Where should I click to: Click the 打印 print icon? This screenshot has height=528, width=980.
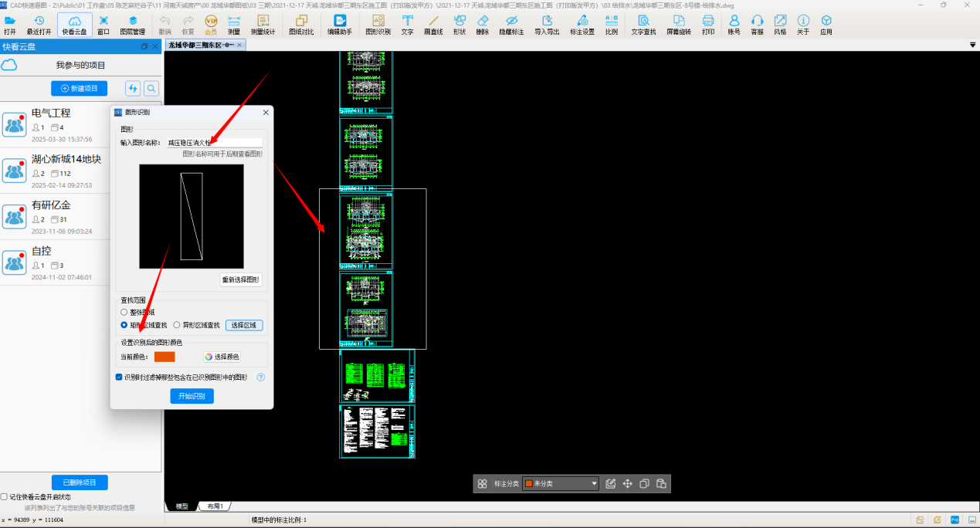point(708,25)
